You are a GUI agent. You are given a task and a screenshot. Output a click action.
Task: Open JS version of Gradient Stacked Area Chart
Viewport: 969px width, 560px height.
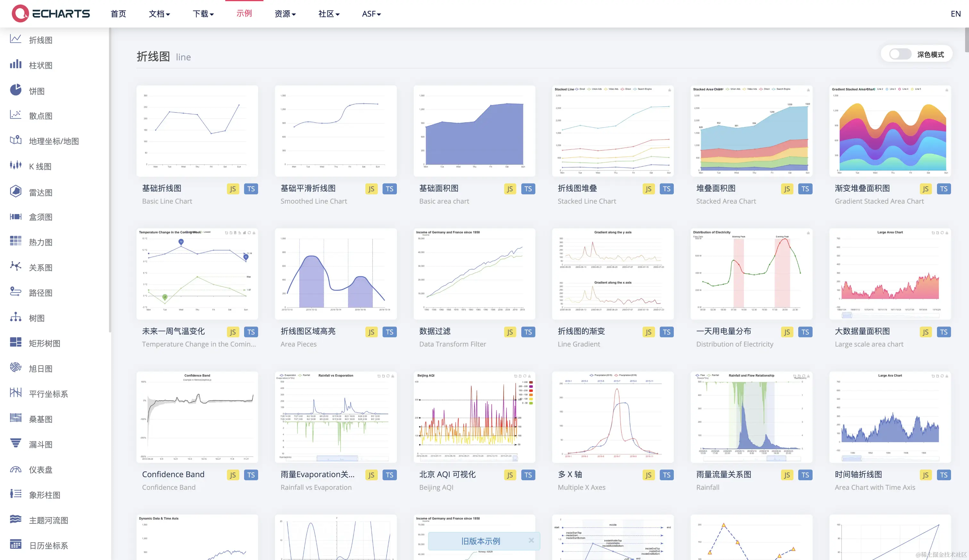point(925,189)
